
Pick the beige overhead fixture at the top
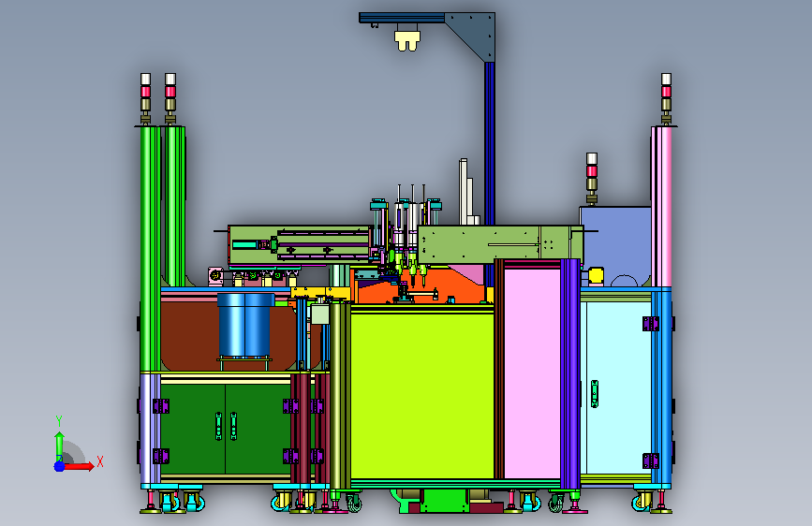tap(407, 41)
